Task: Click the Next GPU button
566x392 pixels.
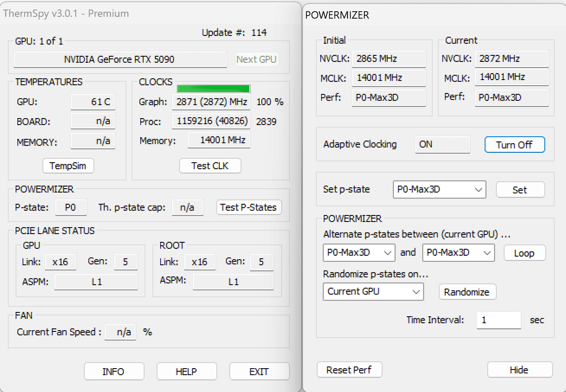Action: (257, 59)
